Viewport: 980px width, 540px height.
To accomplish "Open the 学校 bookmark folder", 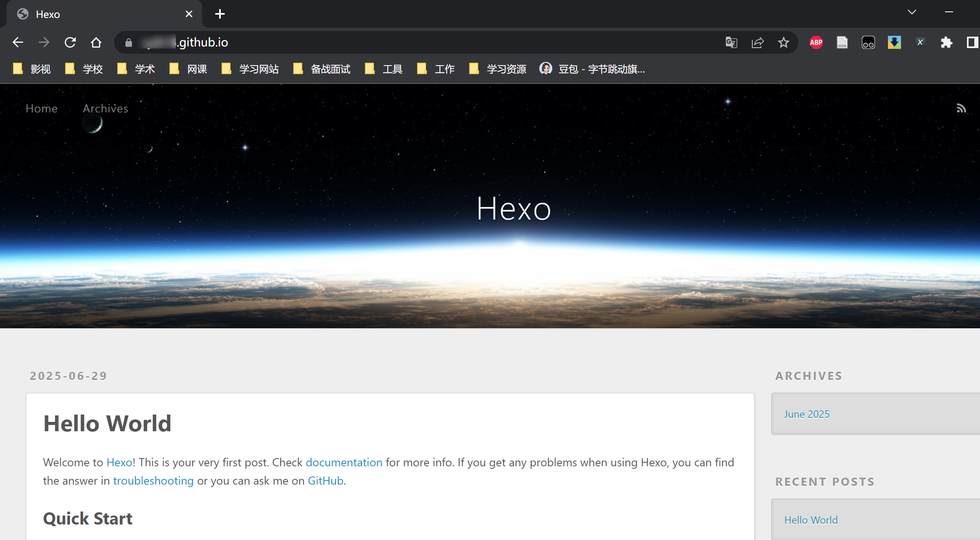I will click(x=84, y=69).
